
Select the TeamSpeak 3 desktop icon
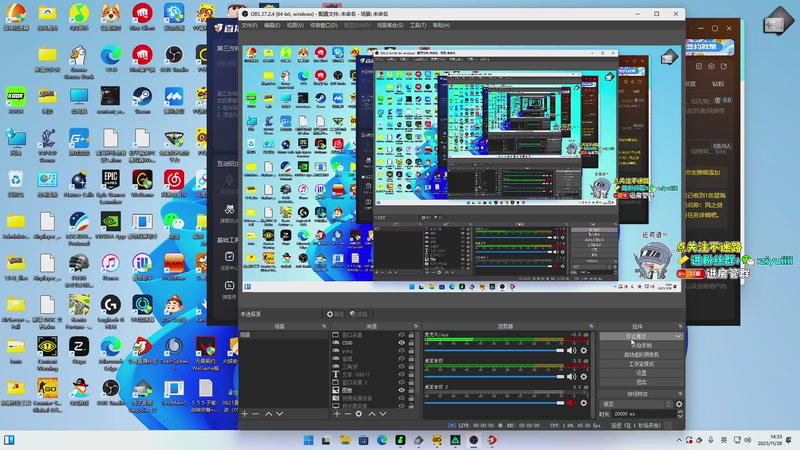174,353
